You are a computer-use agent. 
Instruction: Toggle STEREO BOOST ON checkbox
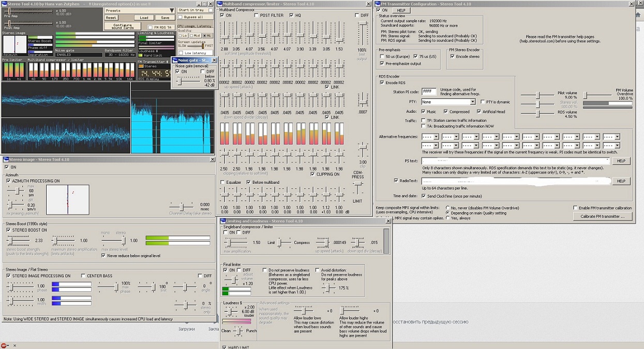(8, 230)
